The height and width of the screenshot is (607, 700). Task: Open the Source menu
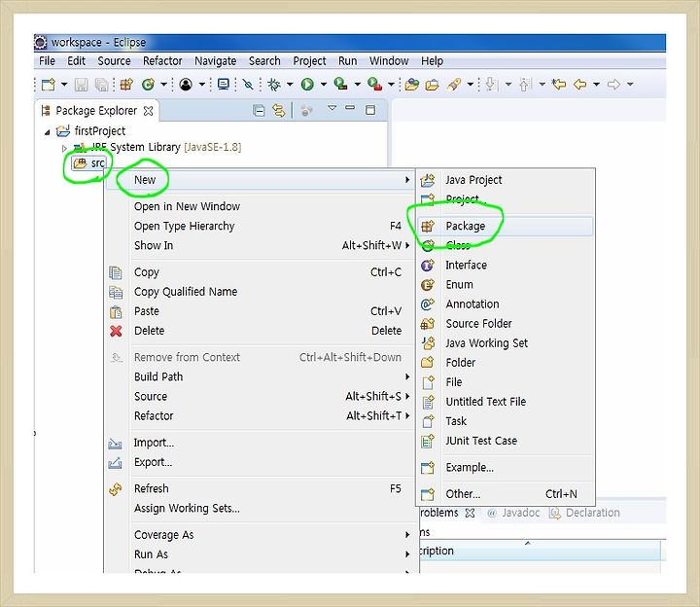[115, 60]
